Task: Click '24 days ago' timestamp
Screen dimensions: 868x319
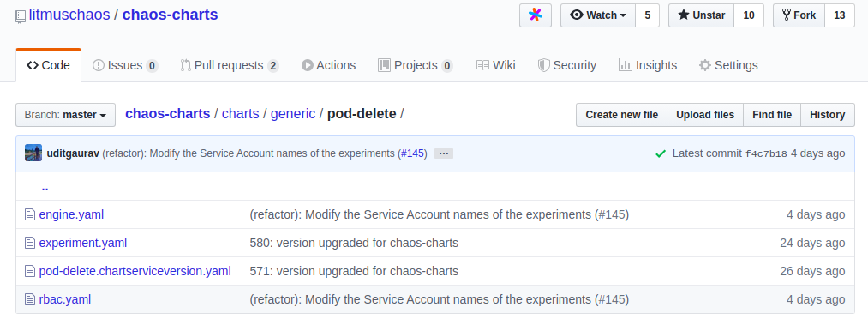Action: pyautogui.click(x=812, y=243)
